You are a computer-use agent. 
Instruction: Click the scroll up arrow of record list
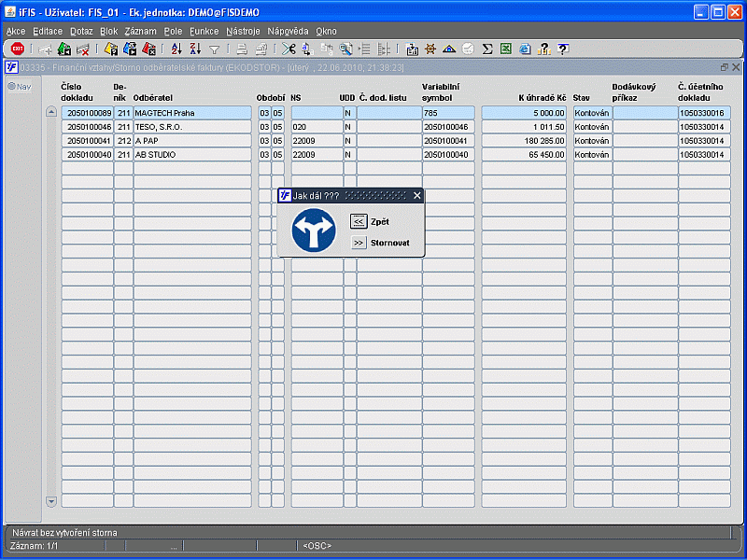click(x=51, y=112)
